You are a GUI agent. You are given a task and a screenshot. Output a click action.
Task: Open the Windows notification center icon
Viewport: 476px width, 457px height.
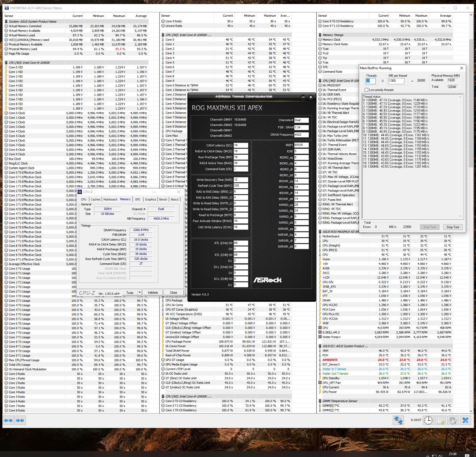click(467, 455)
